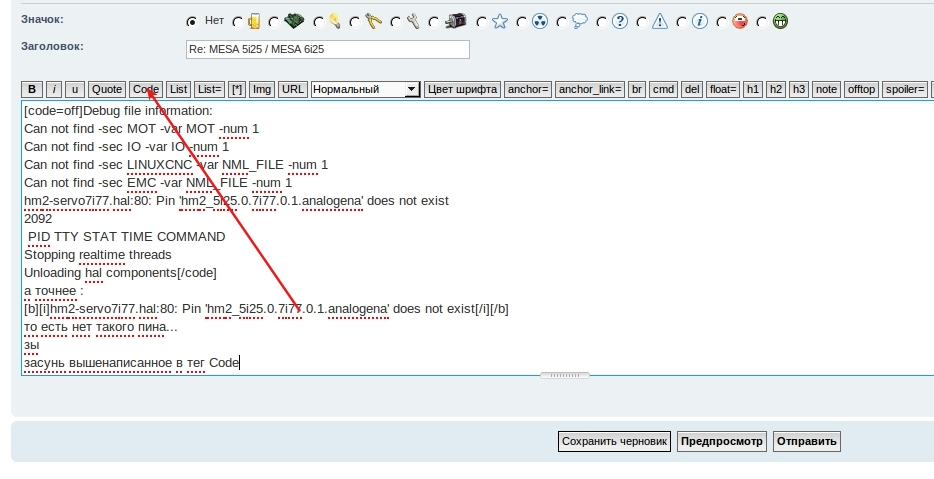934x479 pixels.
Task: Click the 'note' BBCode button
Action: point(826,89)
